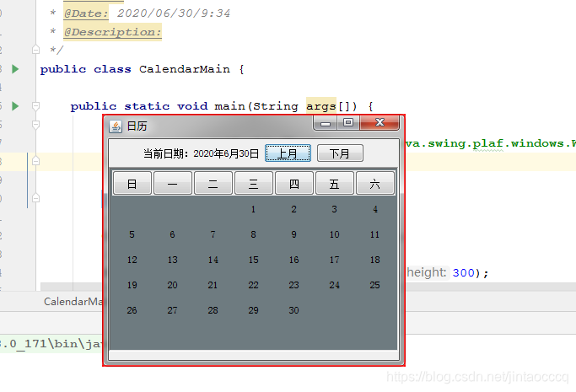Select day 10 in the calendar
Screen dimensions: 576x392
pos(334,234)
